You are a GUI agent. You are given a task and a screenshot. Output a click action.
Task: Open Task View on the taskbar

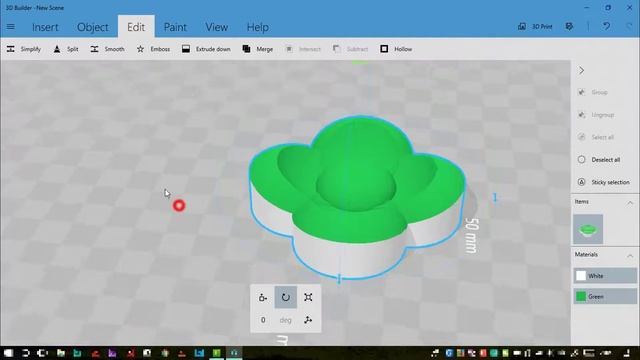pyautogui.click(x=42, y=353)
